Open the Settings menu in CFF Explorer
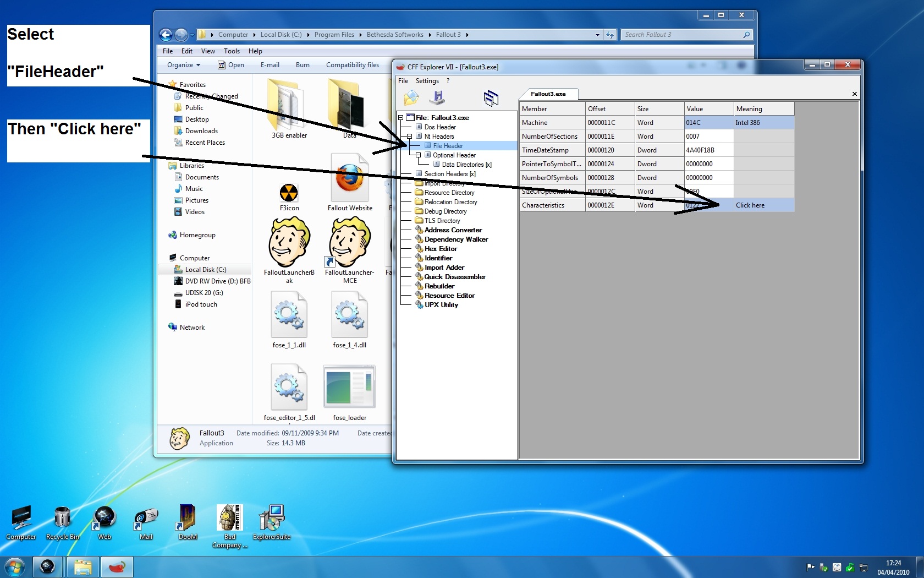 click(x=427, y=81)
